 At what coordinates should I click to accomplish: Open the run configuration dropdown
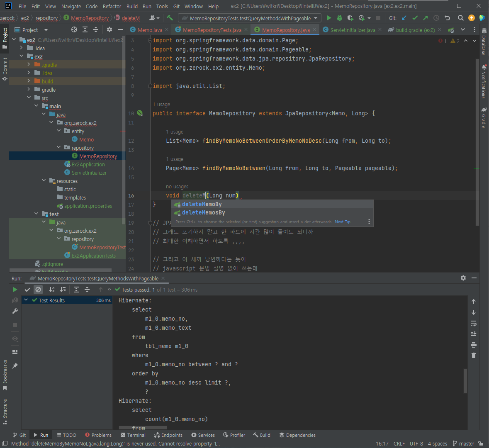[x=250, y=18]
